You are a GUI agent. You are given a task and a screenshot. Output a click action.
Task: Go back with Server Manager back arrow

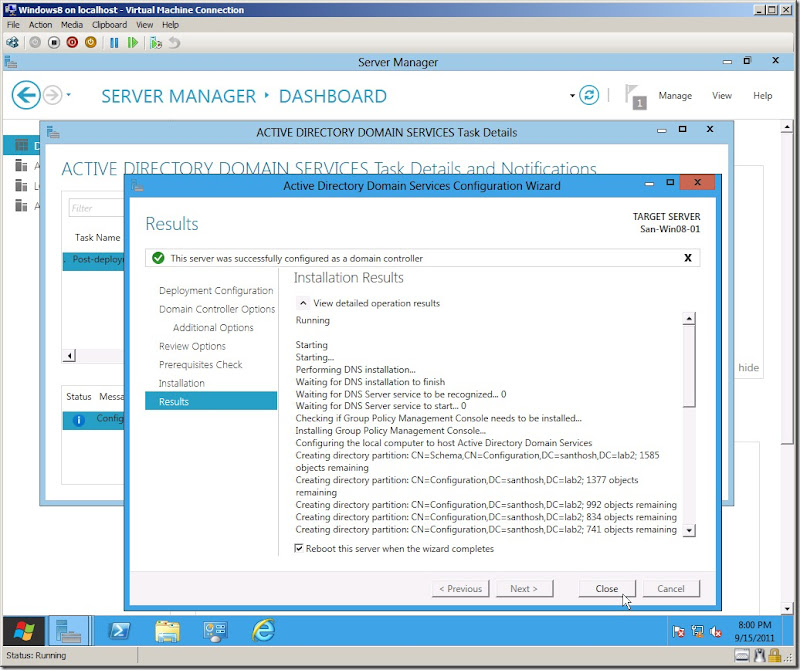coord(26,95)
